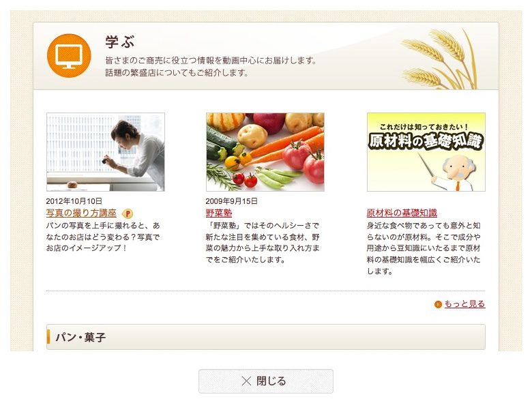Click the X icon on 閉じる button
Image resolution: width=532 pixels, height=414 pixels.
[246, 381]
